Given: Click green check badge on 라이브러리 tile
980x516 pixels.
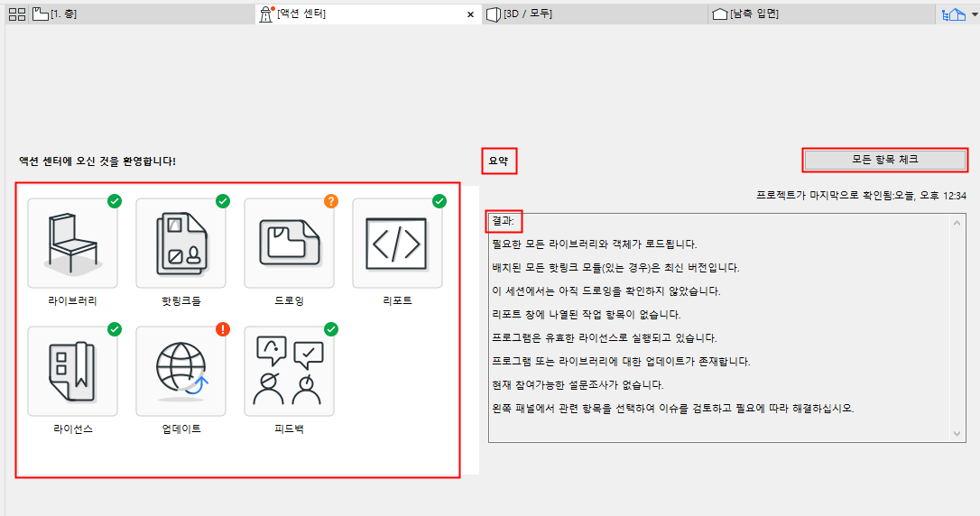Looking at the screenshot, I should pyautogui.click(x=115, y=201).
